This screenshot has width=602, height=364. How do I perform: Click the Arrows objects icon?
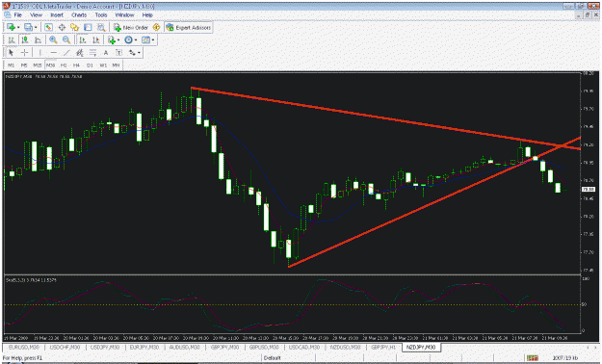132,53
